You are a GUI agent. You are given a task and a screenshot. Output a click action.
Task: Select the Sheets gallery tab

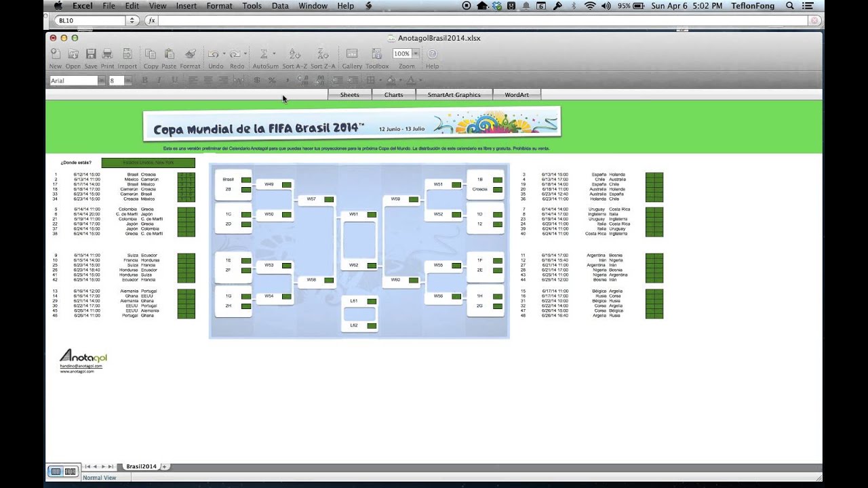pos(350,95)
